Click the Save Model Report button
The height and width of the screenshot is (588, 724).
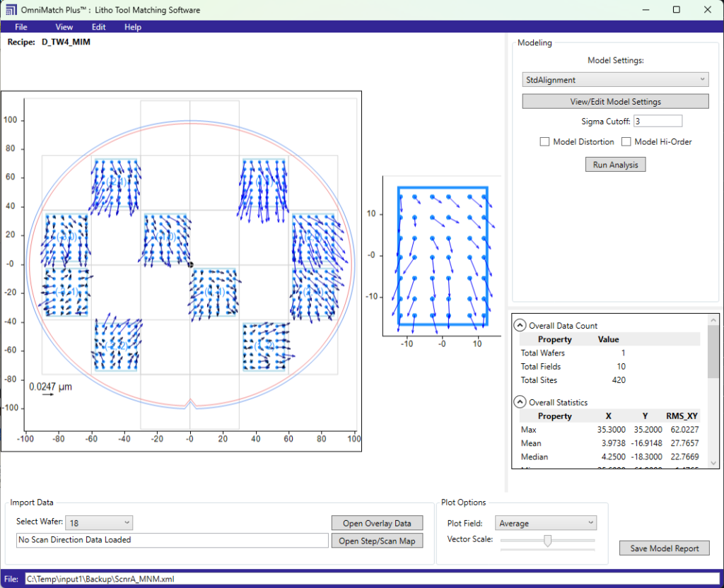(x=664, y=548)
